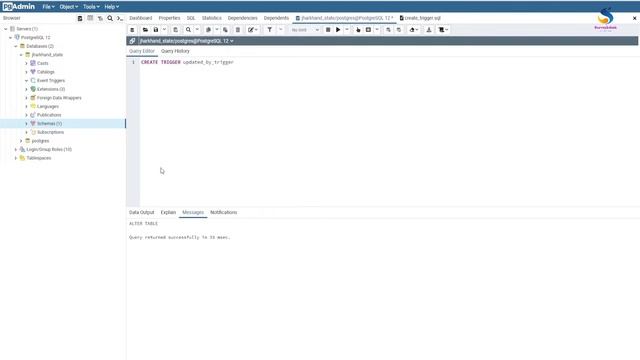640x360 pixels.
Task: Open the Save File options dropdown arrow
Action: click(x=164, y=30)
